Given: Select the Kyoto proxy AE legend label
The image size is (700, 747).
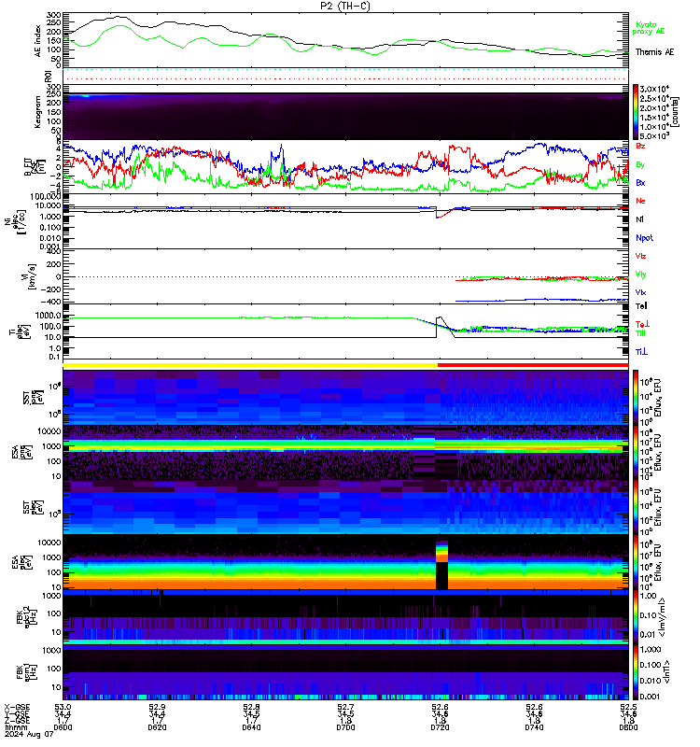Looking at the screenshot, I should coord(648,28).
